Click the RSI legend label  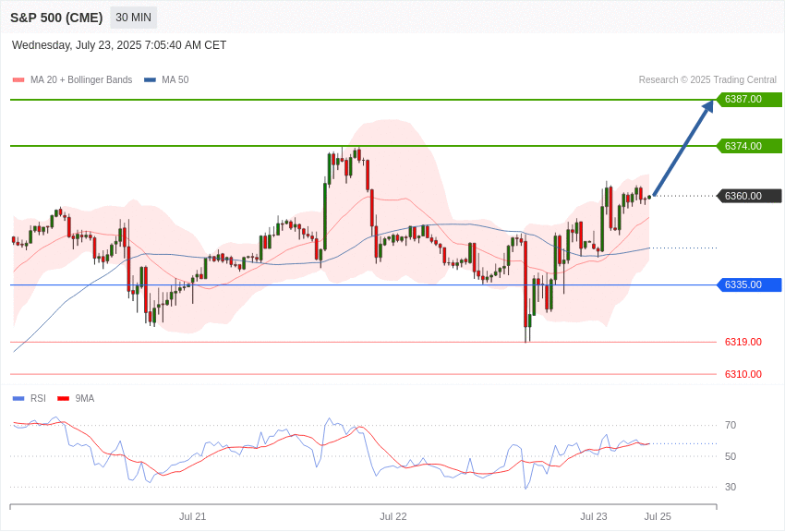point(38,399)
